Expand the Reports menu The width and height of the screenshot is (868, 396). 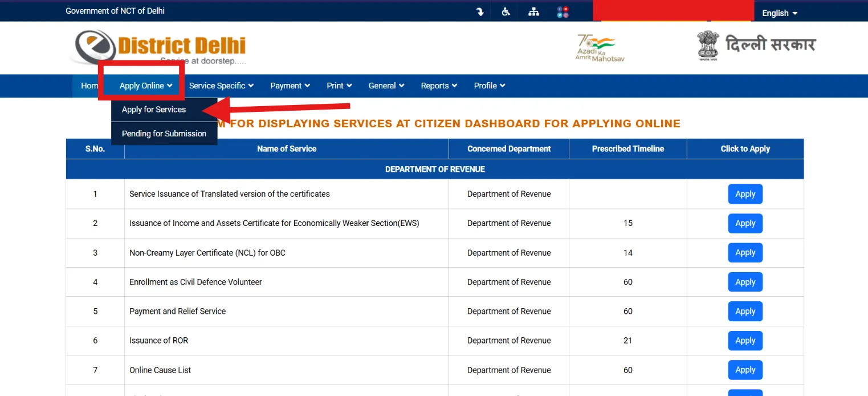(x=439, y=86)
